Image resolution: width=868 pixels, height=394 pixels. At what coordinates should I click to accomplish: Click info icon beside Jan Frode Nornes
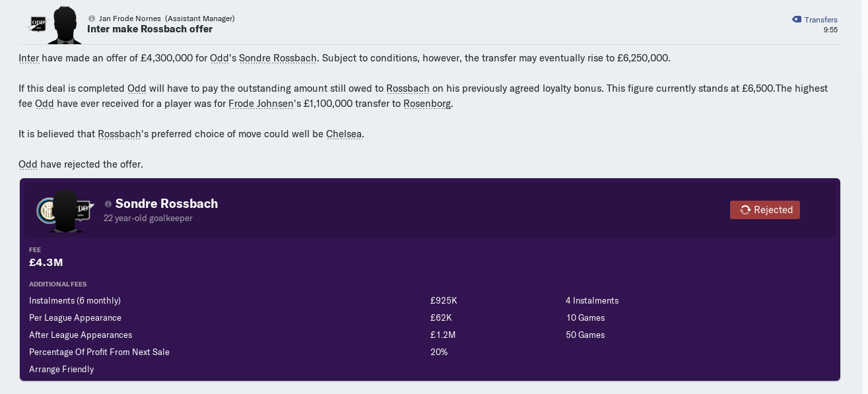92,18
